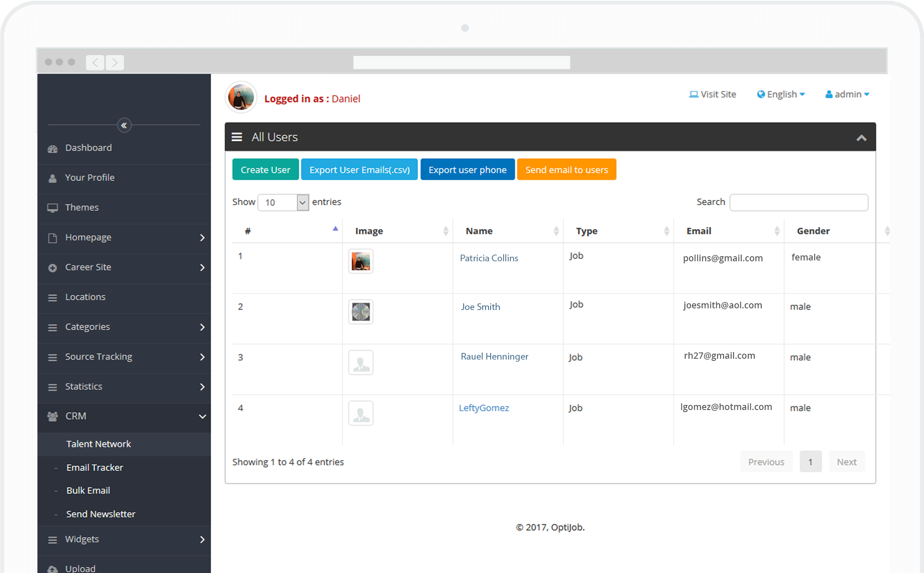Open Bulk Email under CRM
This screenshot has width=924, height=573.
[88, 491]
